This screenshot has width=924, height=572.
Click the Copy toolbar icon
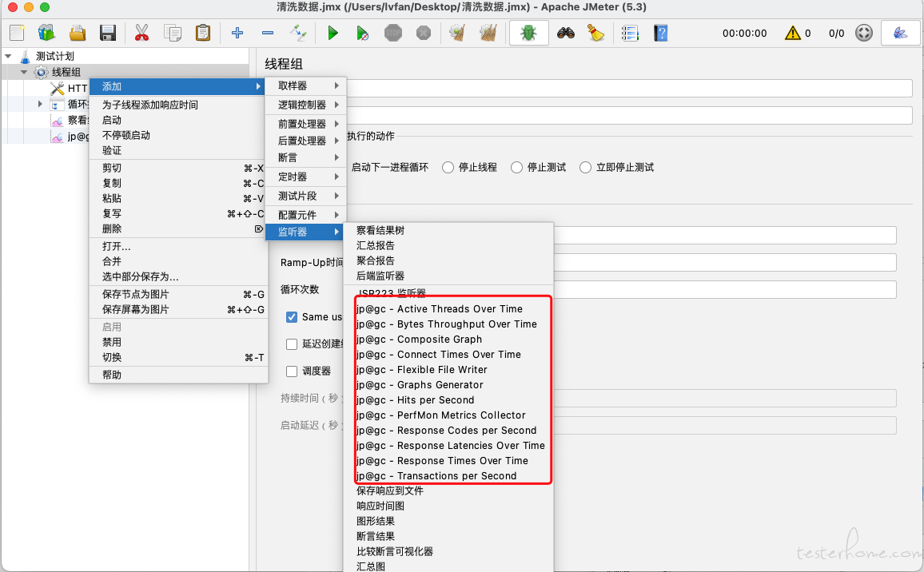[x=173, y=33]
